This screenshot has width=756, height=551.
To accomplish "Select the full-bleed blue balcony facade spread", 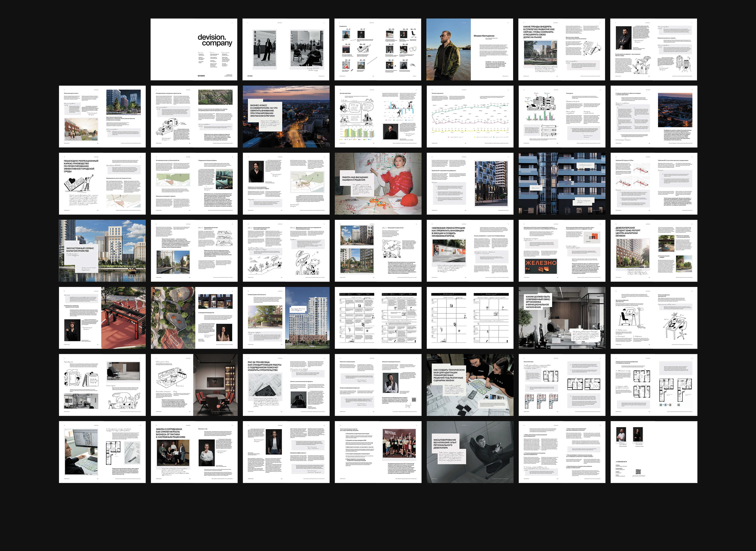I will click(x=562, y=184).
